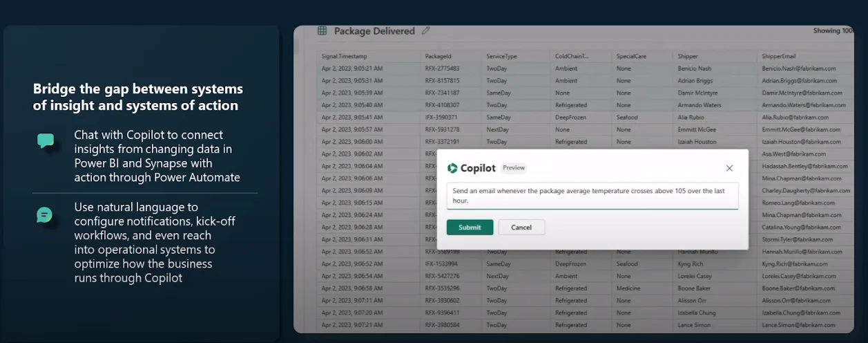This screenshot has width=868, height=343.
Task: Click shipper name Armando Waters
Action: pyautogui.click(x=700, y=105)
